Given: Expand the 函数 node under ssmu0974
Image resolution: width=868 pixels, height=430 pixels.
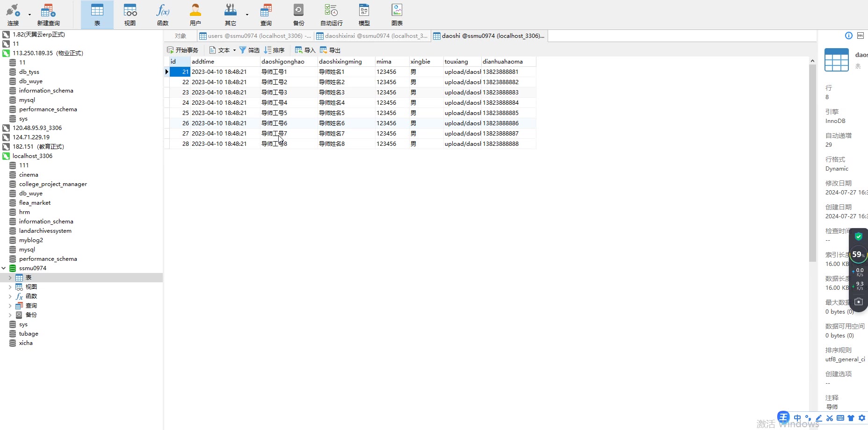Looking at the screenshot, I should click(x=10, y=296).
